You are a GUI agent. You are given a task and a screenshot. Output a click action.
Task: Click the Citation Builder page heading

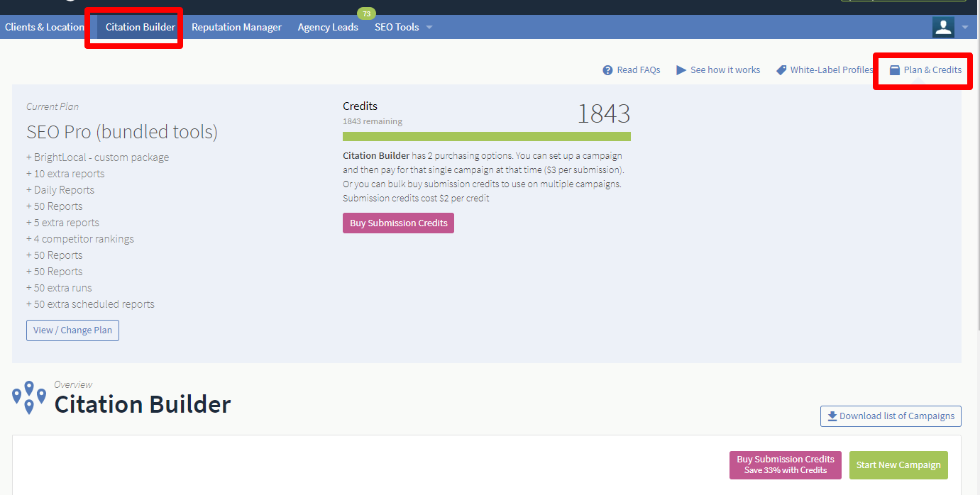click(x=143, y=404)
